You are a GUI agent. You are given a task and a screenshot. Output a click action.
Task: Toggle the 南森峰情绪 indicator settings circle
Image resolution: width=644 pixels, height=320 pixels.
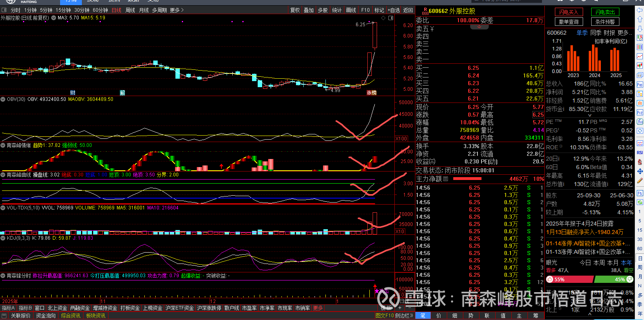[3, 145]
